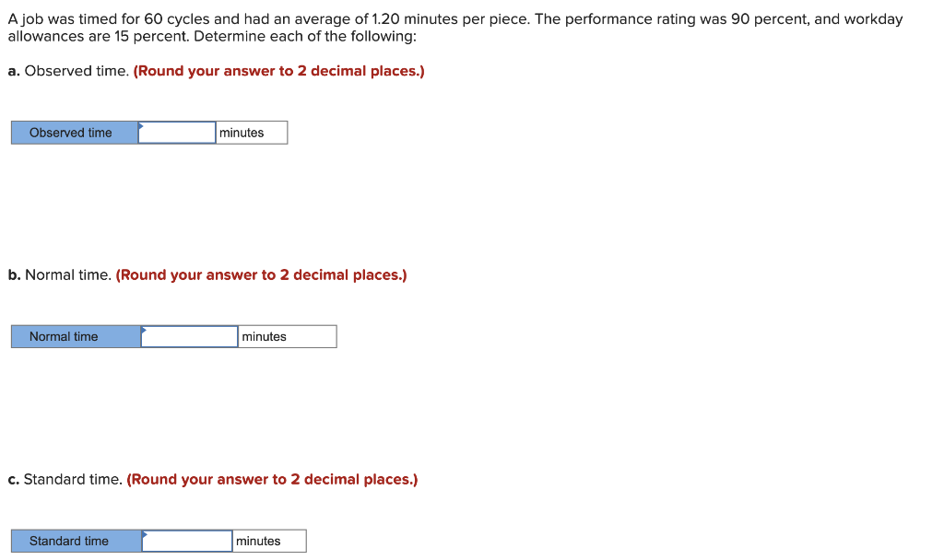The width and height of the screenshot is (944, 560).
Task: Click the red rounding instruction under part a
Action: point(278,71)
